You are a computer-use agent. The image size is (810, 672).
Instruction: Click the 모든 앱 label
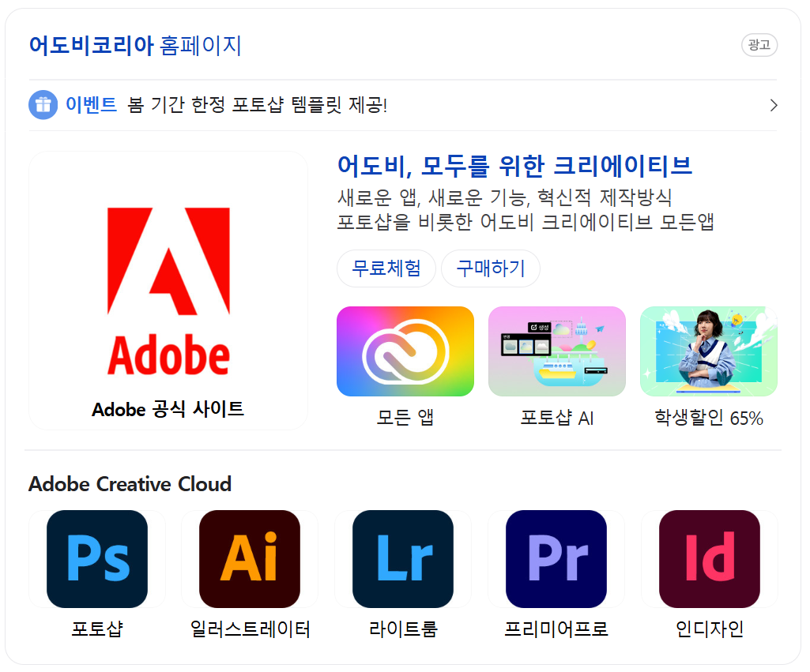tap(405, 418)
